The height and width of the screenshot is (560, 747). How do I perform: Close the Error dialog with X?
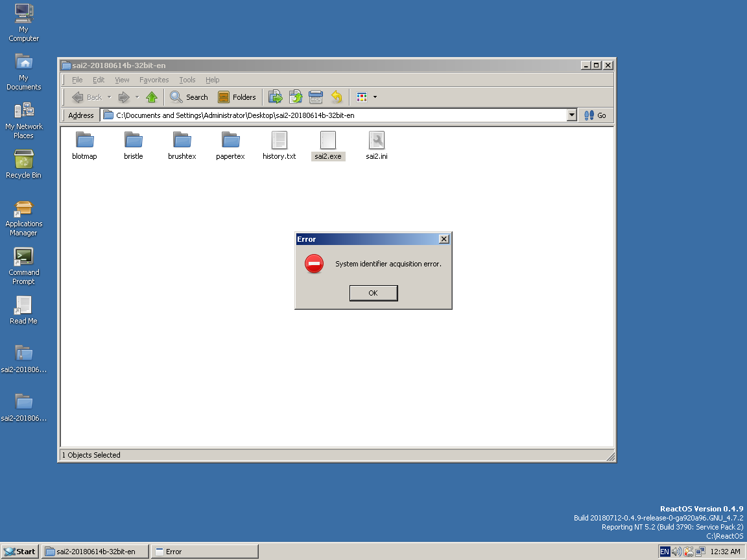444,239
